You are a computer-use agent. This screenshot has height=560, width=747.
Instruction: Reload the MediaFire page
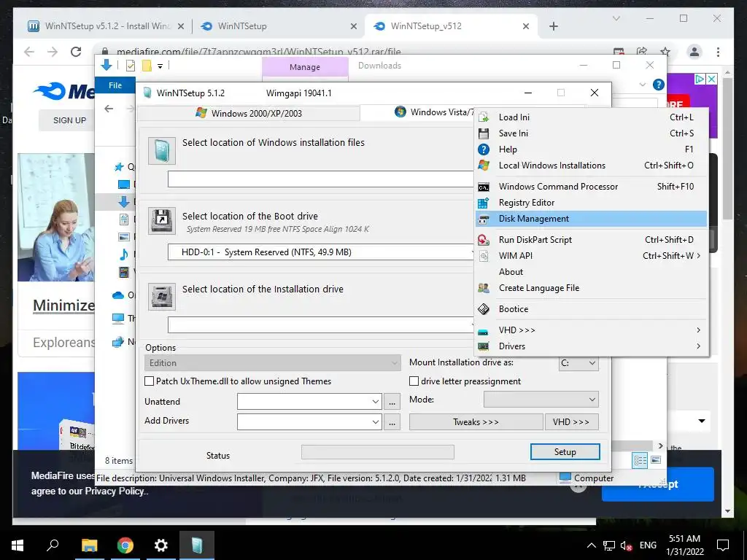76,52
